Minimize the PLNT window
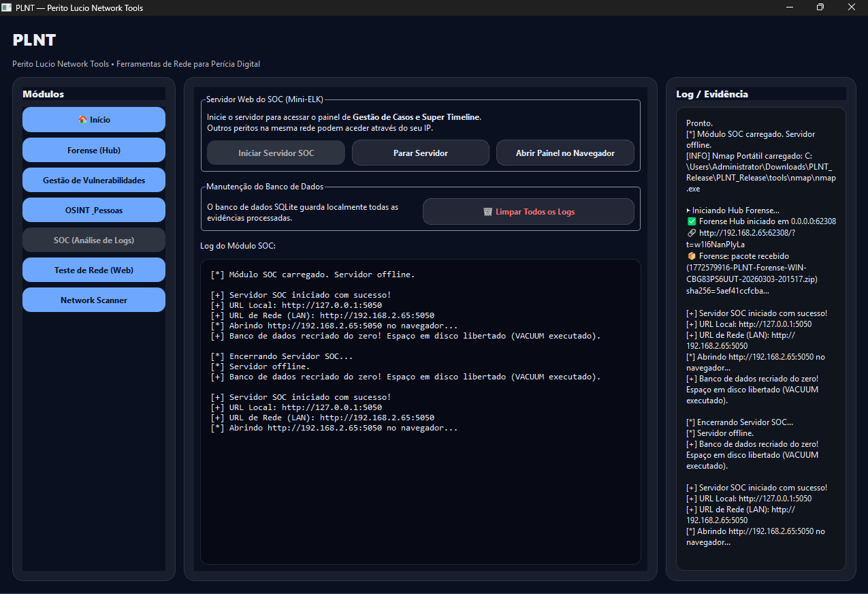 click(x=789, y=7)
